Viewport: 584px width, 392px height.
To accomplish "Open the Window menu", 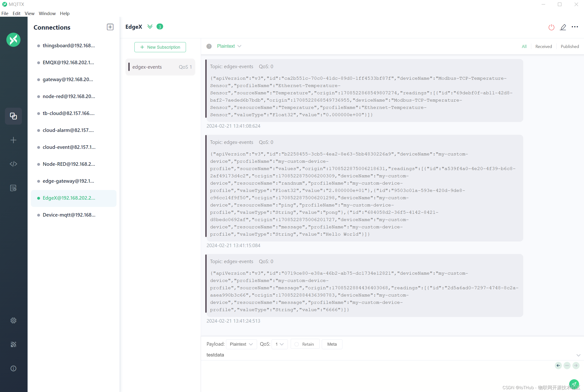I will pyautogui.click(x=47, y=13).
